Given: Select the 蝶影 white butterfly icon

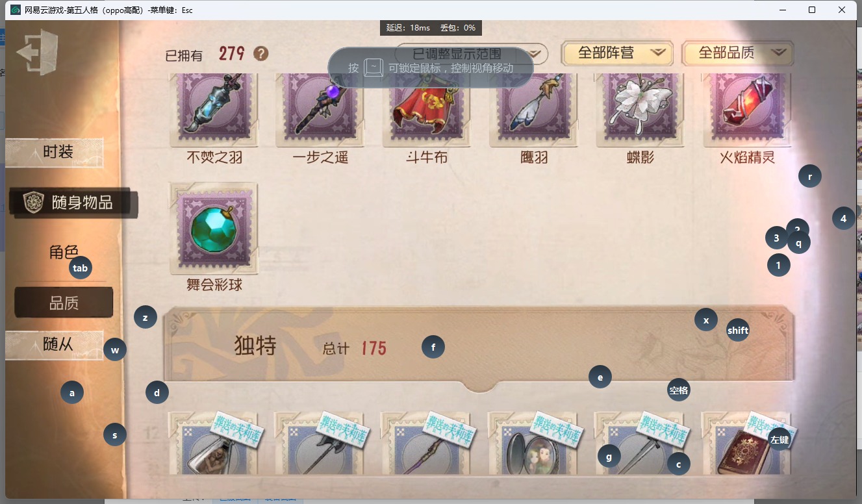Looking at the screenshot, I should coord(640,109).
